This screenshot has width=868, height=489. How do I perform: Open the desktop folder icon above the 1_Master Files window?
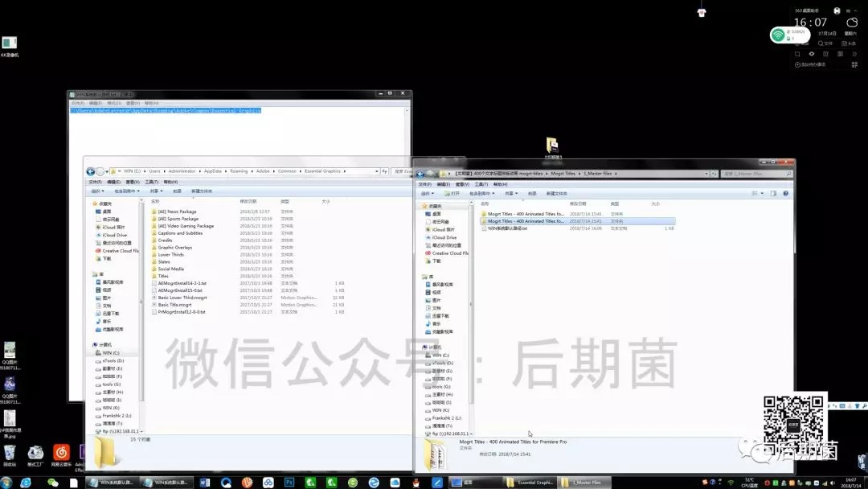coord(552,147)
